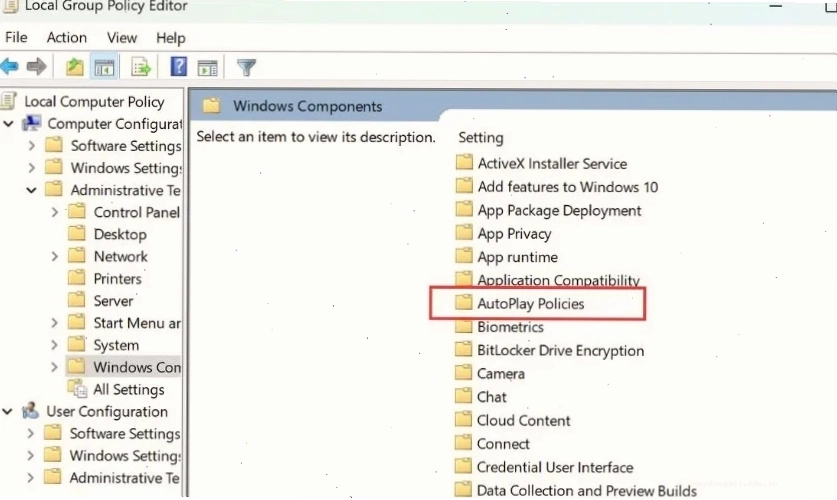
Task: Select the Desktop tree item
Action: [x=120, y=234]
